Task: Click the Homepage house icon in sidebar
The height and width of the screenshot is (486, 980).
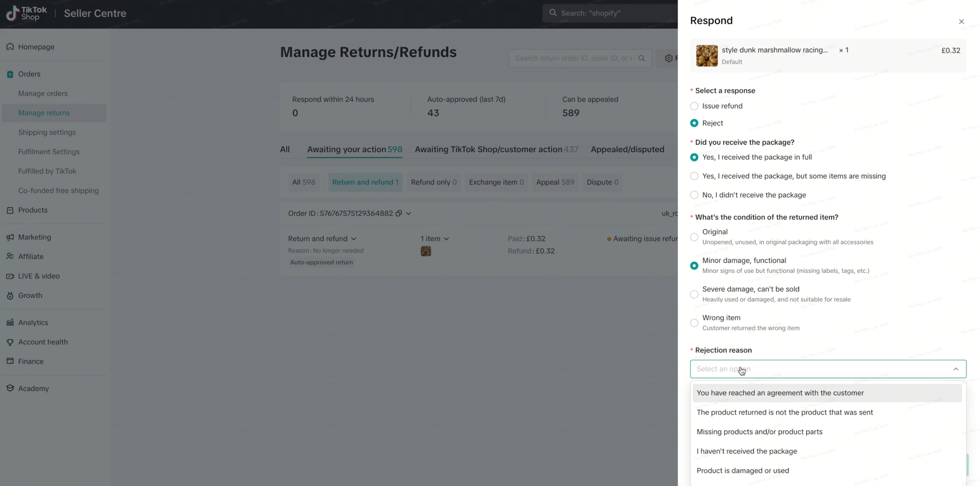Action: coord(10,47)
